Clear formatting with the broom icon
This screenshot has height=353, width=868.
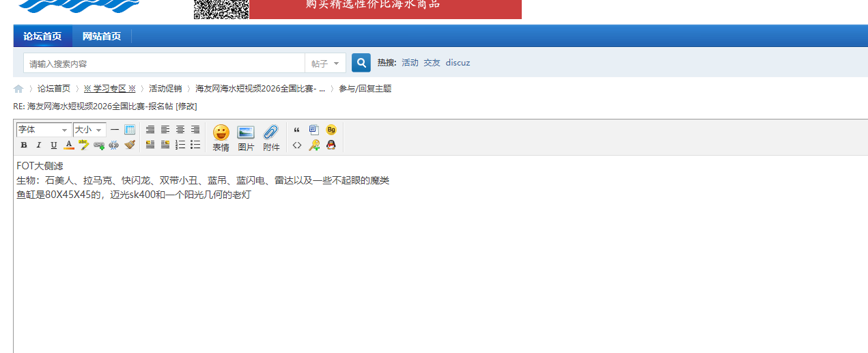coord(130,145)
